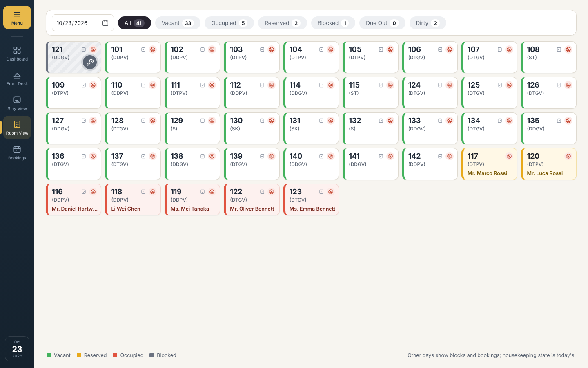
Task: Click no-smoking icon on room 101
Action: coord(153,49)
